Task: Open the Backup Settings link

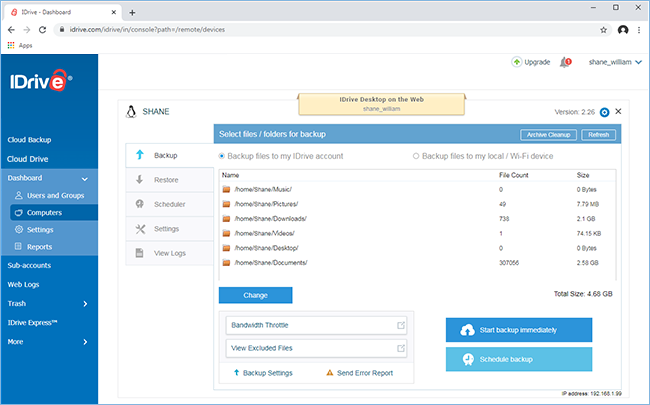Action: coord(267,373)
